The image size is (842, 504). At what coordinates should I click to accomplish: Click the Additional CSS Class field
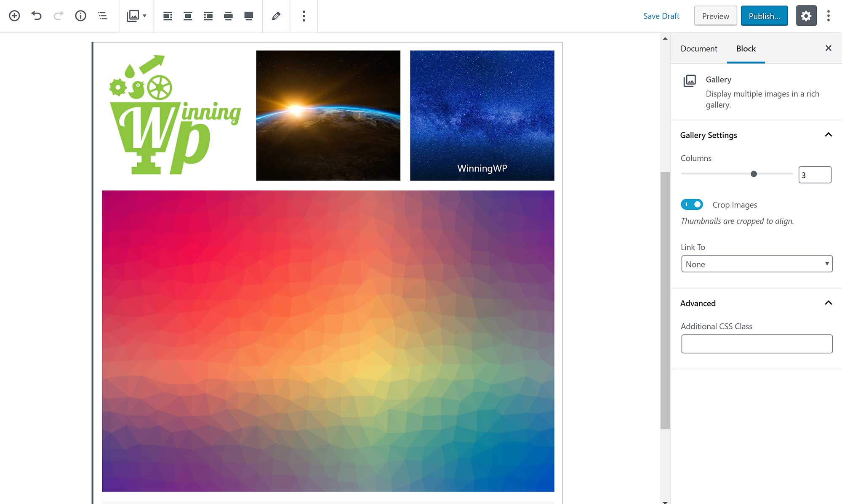pos(757,344)
